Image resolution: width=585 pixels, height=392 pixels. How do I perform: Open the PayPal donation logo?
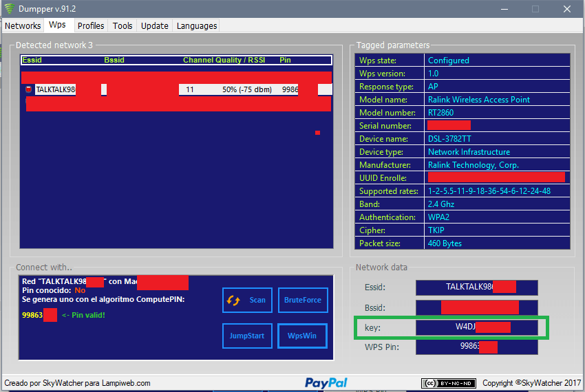[x=326, y=382]
